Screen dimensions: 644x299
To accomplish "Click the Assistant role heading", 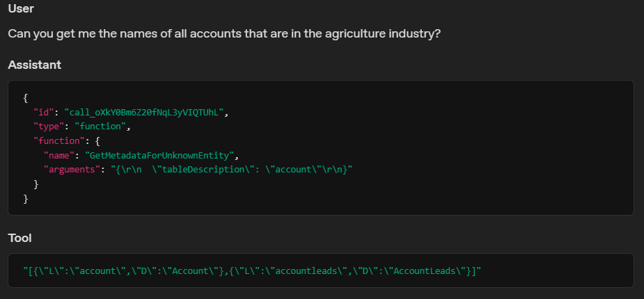I will coord(35,65).
